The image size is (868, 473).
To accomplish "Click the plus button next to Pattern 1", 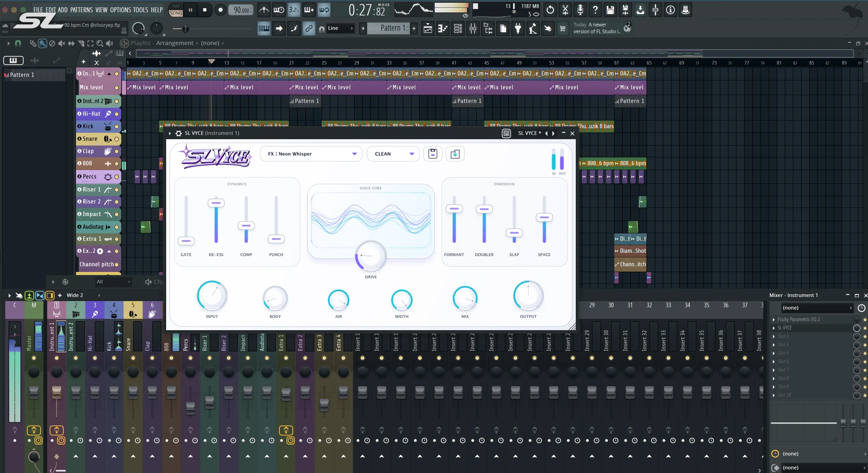I will [x=414, y=28].
